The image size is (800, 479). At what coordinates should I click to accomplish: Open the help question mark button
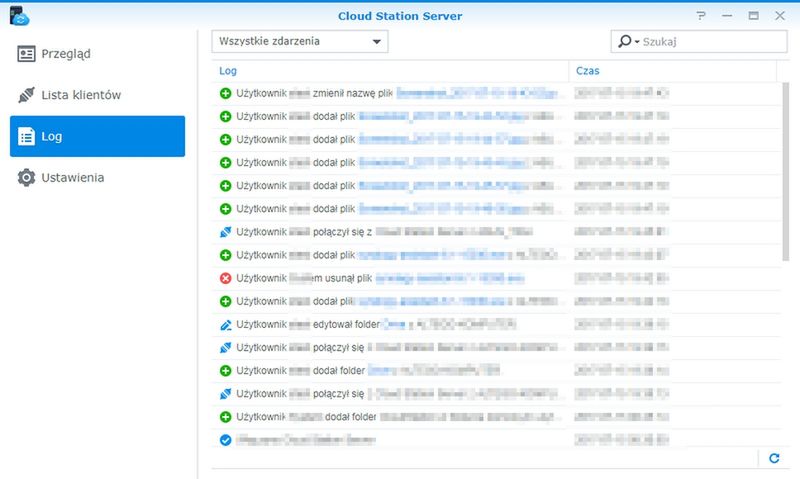[701, 16]
